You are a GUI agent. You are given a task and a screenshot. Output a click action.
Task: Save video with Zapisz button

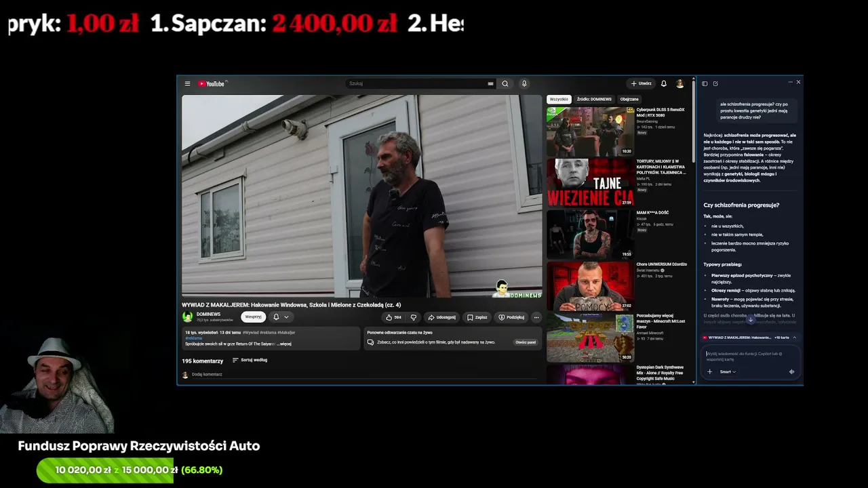[477, 317]
